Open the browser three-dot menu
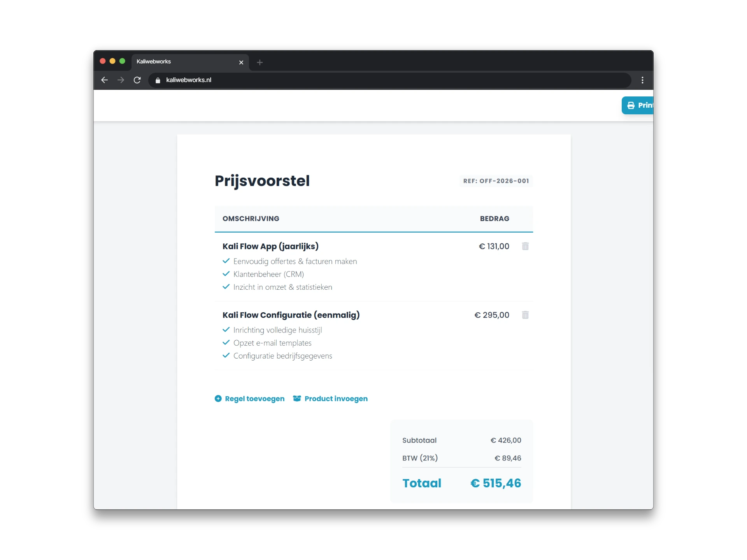This screenshot has width=747, height=560. (642, 80)
